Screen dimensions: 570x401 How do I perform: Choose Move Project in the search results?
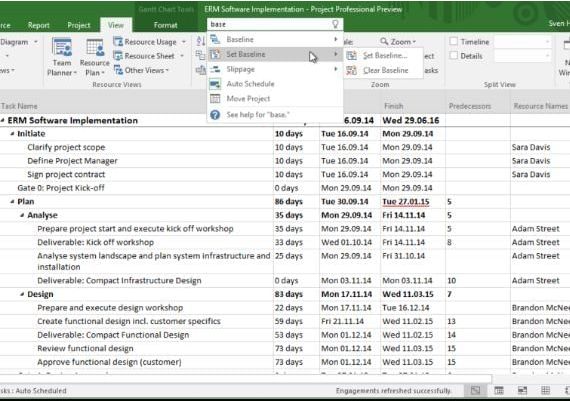coord(275,99)
